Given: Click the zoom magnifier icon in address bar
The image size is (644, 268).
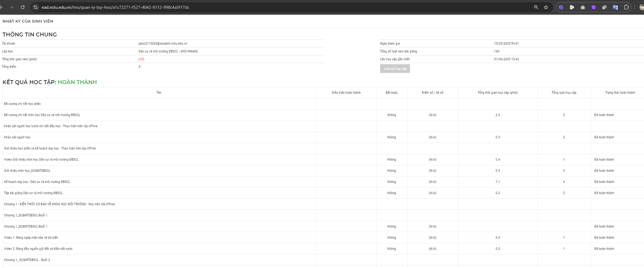Looking at the screenshot, I should 536,7.
